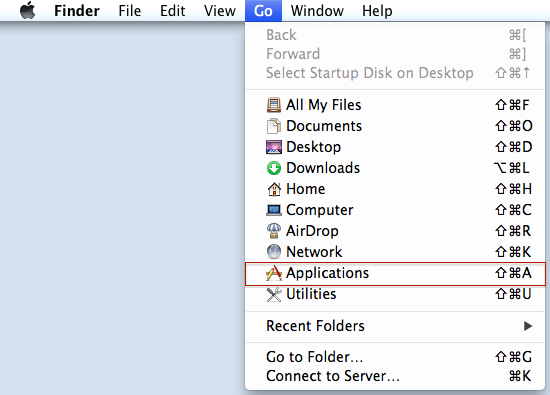Open the Window menu
Viewport: 550px width, 395px height.
click(x=317, y=11)
